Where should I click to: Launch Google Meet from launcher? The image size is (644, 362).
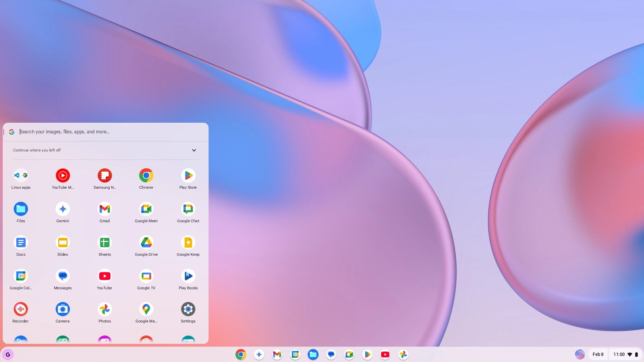pos(146,209)
